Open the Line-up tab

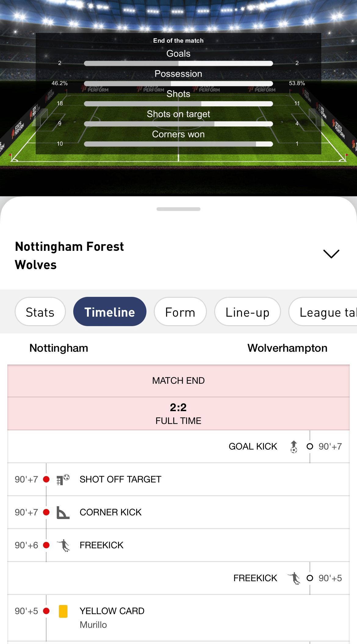[x=247, y=312]
